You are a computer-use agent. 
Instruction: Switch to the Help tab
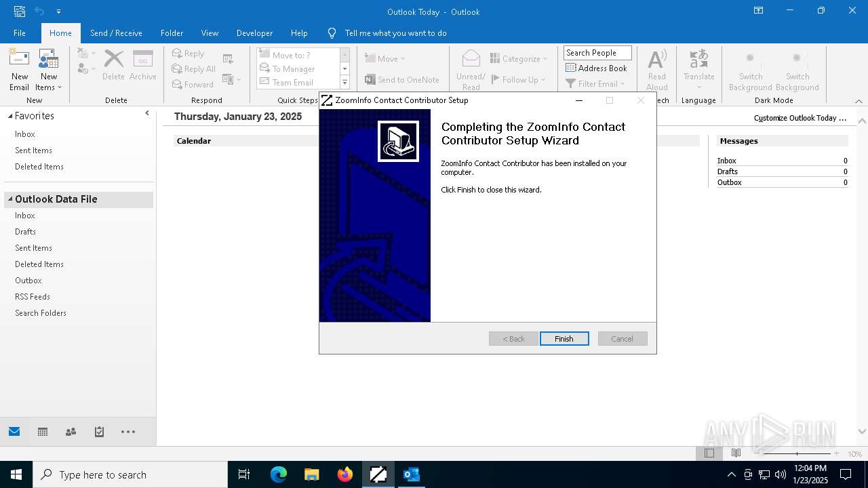pos(299,33)
